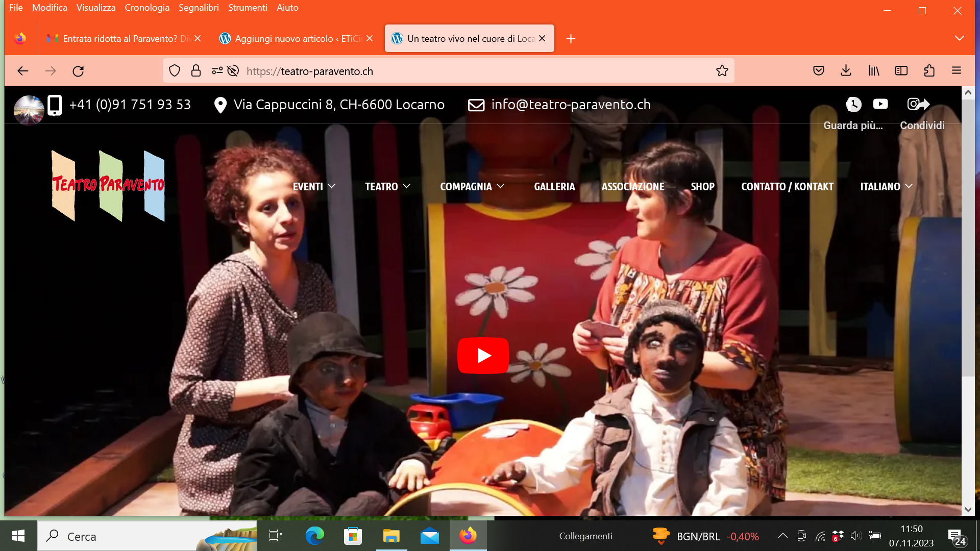
Task: Open the notification center icon
Action: (957, 537)
